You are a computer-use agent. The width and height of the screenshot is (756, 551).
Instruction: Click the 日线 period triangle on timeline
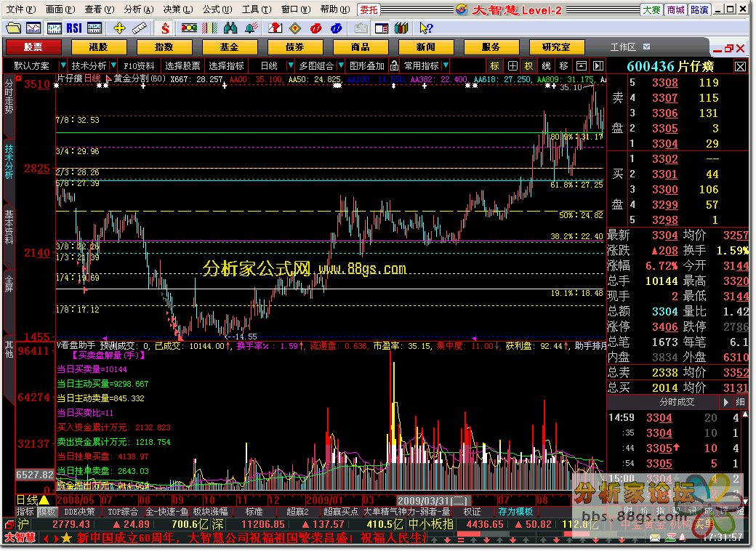tap(44, 500)
